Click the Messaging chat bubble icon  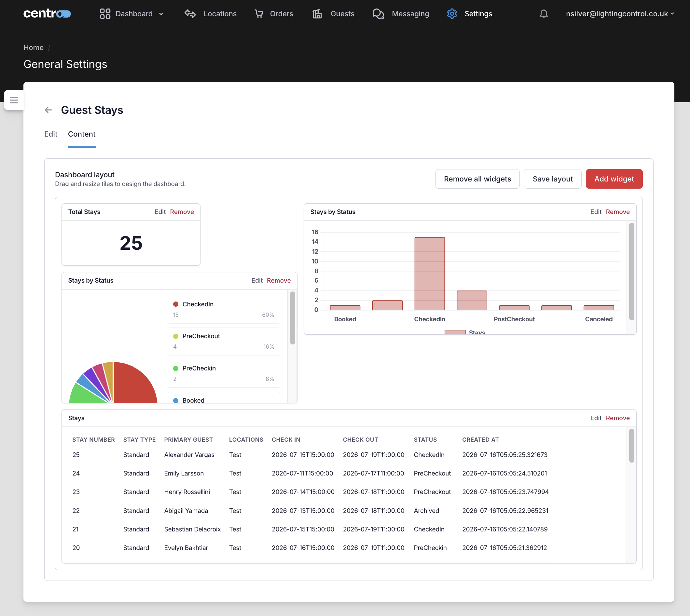click(x=378, y=14)
